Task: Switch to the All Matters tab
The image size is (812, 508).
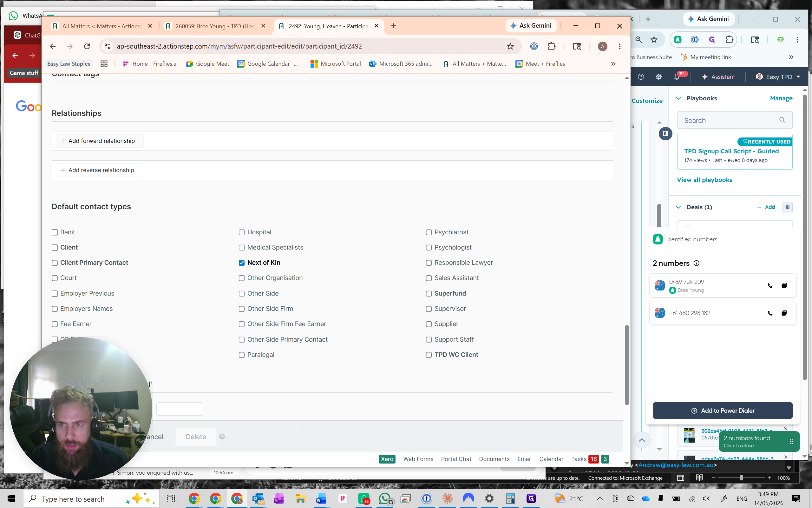Action: [102, 26]
